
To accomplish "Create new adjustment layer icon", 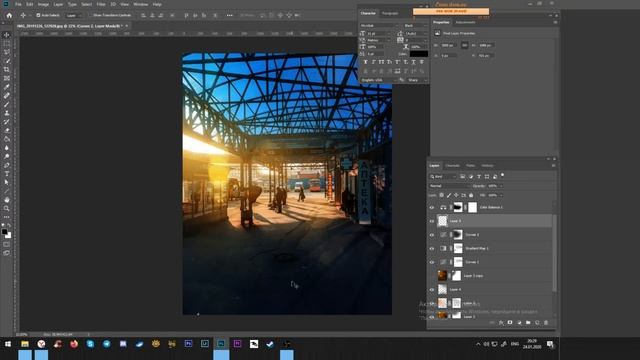I will (519, 322).
